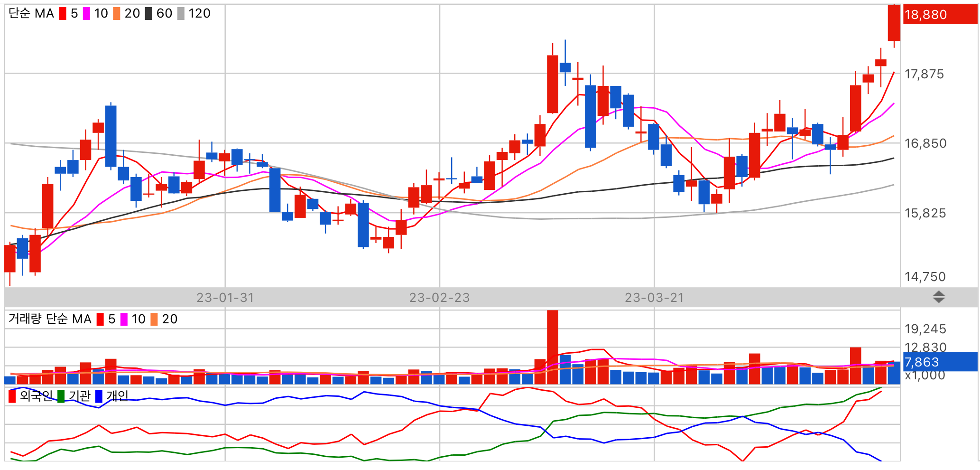Click the 15,825 price axis label

pos(925,213)
